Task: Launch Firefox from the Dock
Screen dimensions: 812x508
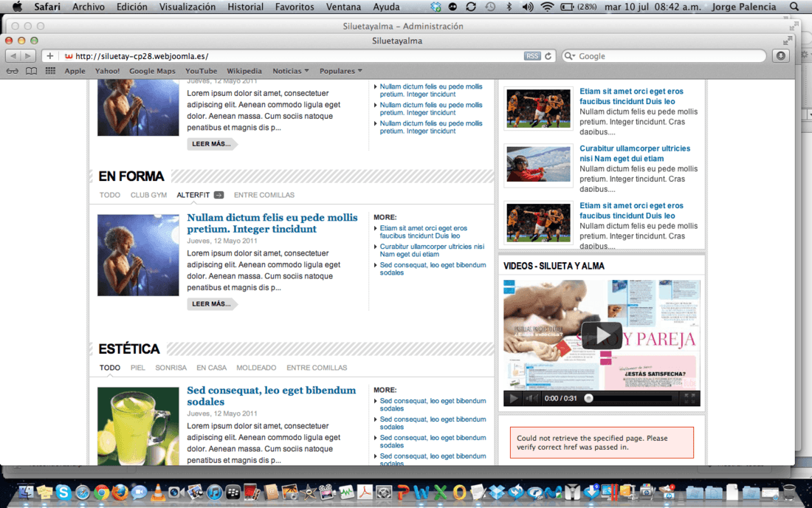Action: tap(120, 492)
